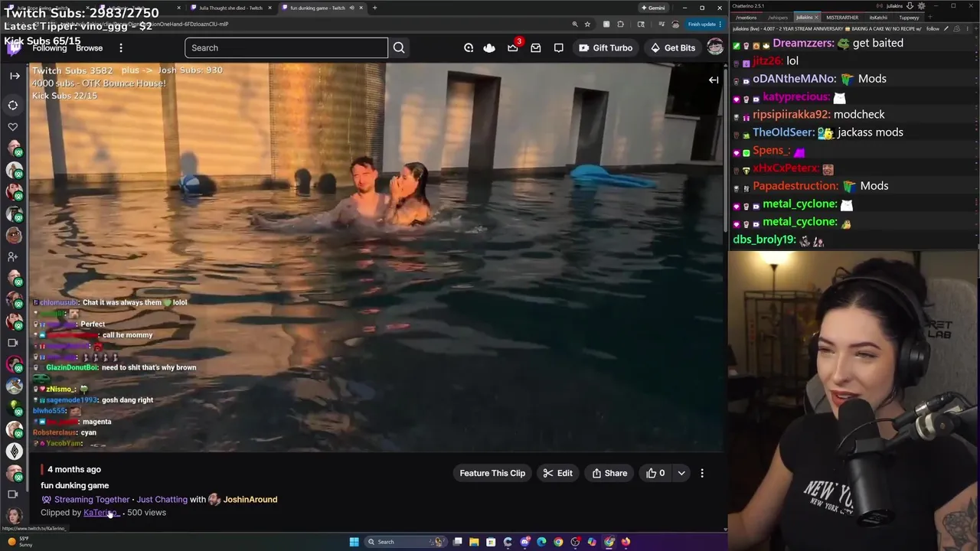Viewport: 980px width, 551px height.
Task: Open the three-dot more menu beside Browse
Action: coord(120,48)
